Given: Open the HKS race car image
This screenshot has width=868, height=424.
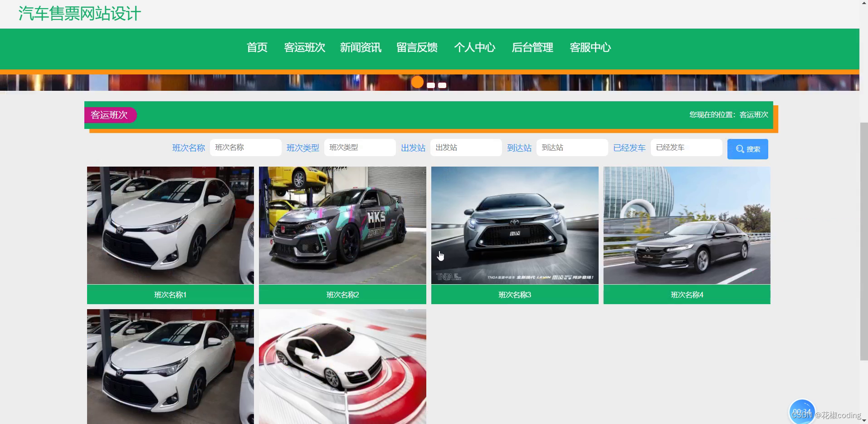Looking at the screenshot, I should [x=342, y=225].
